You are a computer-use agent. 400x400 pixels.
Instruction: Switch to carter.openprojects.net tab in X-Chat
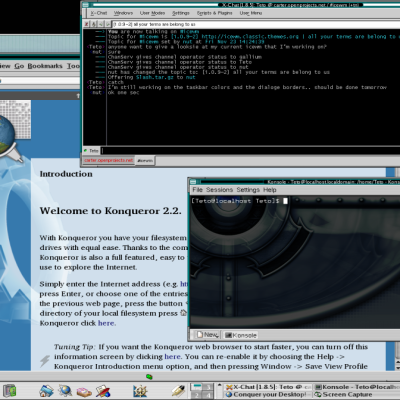pos(108,160)
